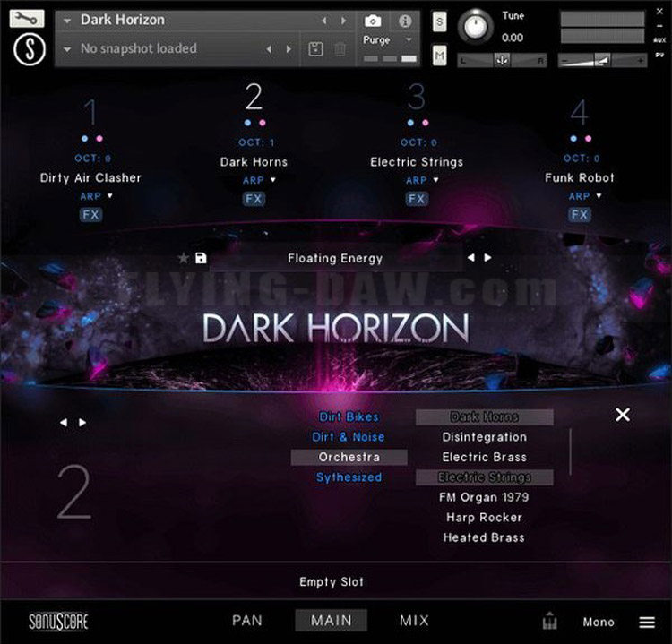Go to previous instrument with the header arrow
The width and height of the screenshot is (672, 644).
[324, 21]
